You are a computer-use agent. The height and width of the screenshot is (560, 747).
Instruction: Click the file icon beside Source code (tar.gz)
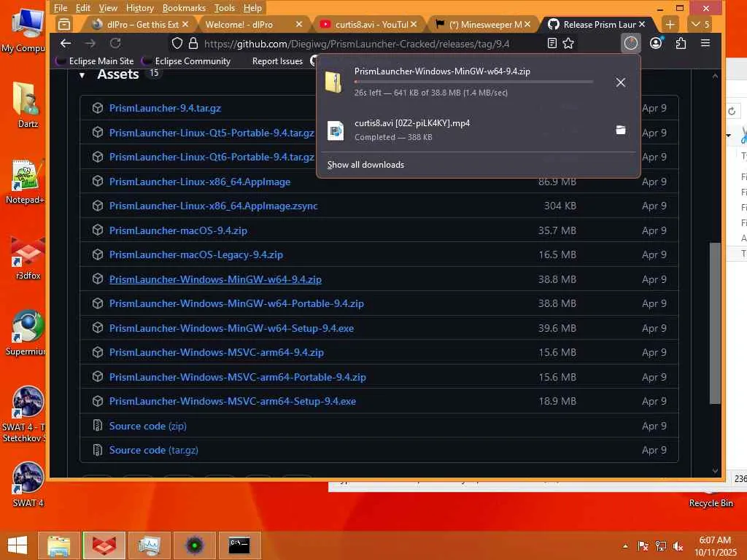pos(98,450)
